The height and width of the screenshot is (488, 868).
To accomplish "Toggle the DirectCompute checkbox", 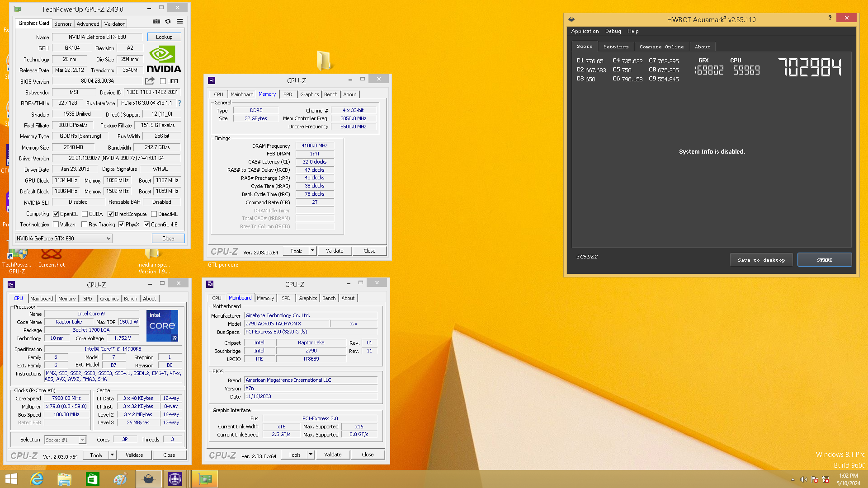I will click(110, 214).
